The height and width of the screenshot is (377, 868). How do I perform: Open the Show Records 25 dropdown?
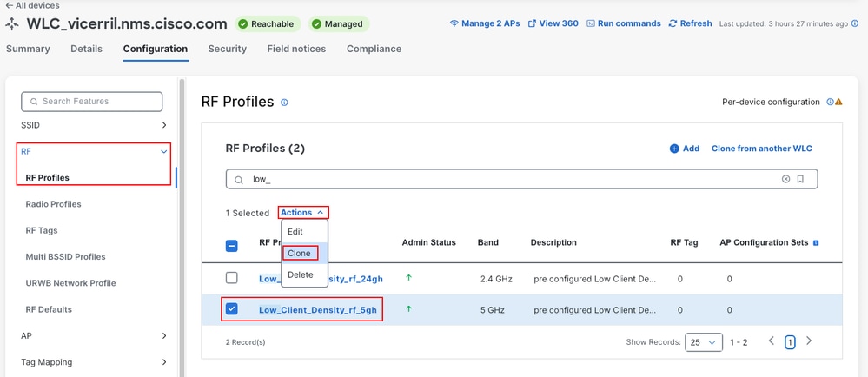(x=704, y=342)
